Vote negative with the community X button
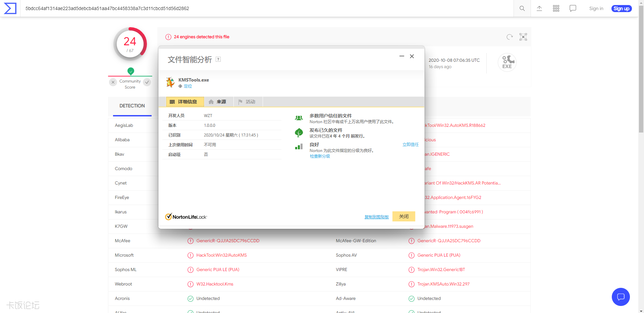This screenshot has width=644, height=313. point(113,82)
